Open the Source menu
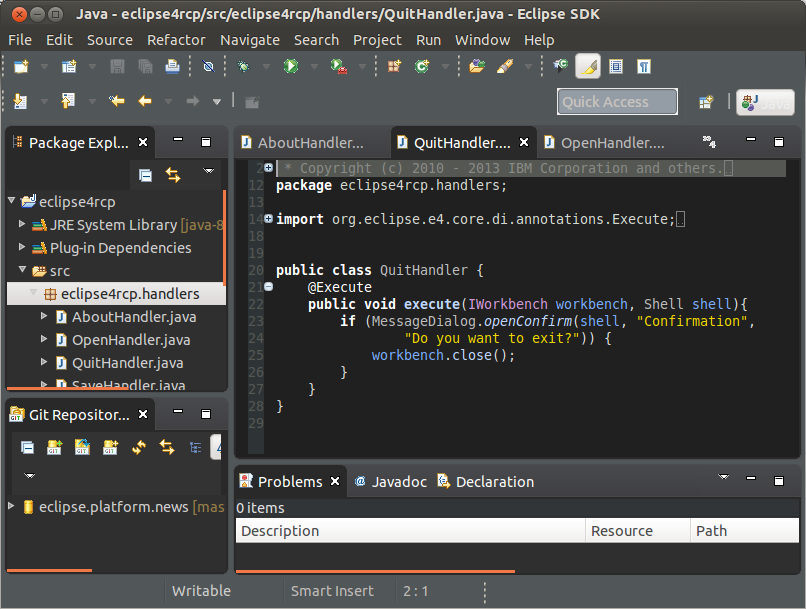Viewport: 806px width, 609px height. tap(109, 40)
